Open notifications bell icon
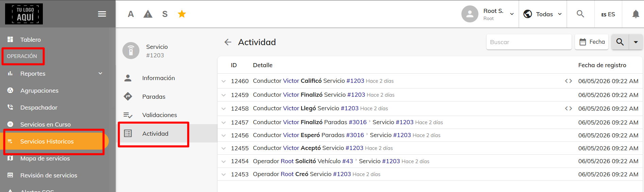644x192 pixels. point(635,14)
